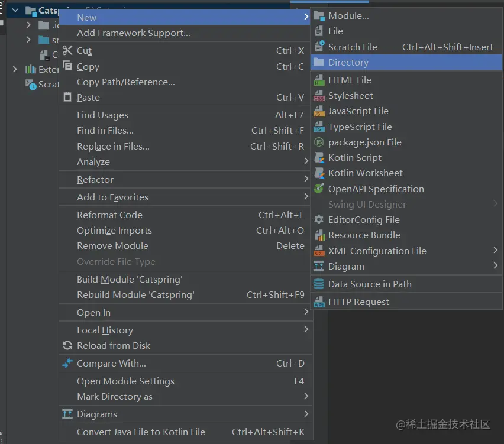
Task: Click the Compare With arrows icon
Action: click(x=67, y=363)
